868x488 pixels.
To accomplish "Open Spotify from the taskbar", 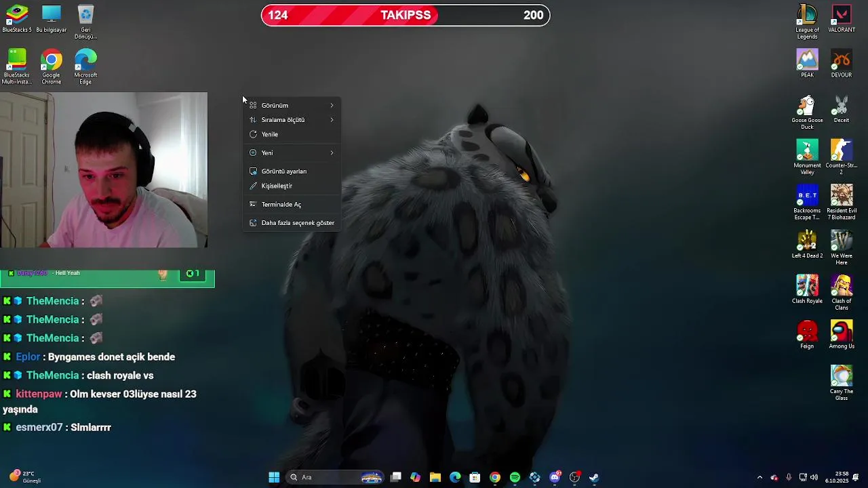I will tap(515, 477).
